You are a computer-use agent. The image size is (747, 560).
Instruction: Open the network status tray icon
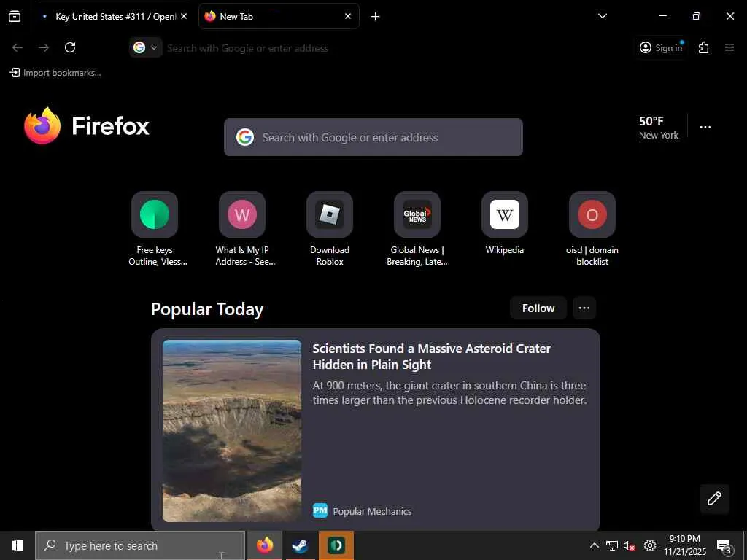[612, 545]
